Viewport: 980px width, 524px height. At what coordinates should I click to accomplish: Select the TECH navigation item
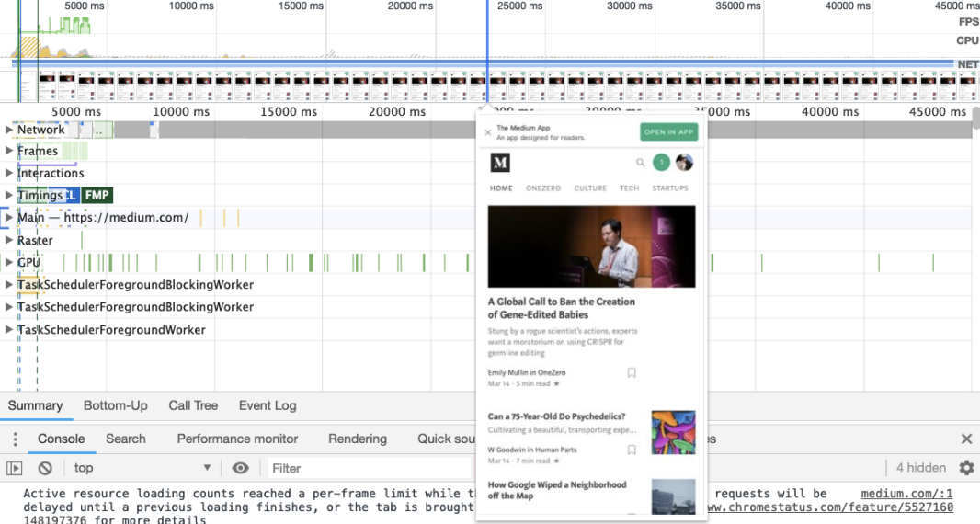click(630, 188)
